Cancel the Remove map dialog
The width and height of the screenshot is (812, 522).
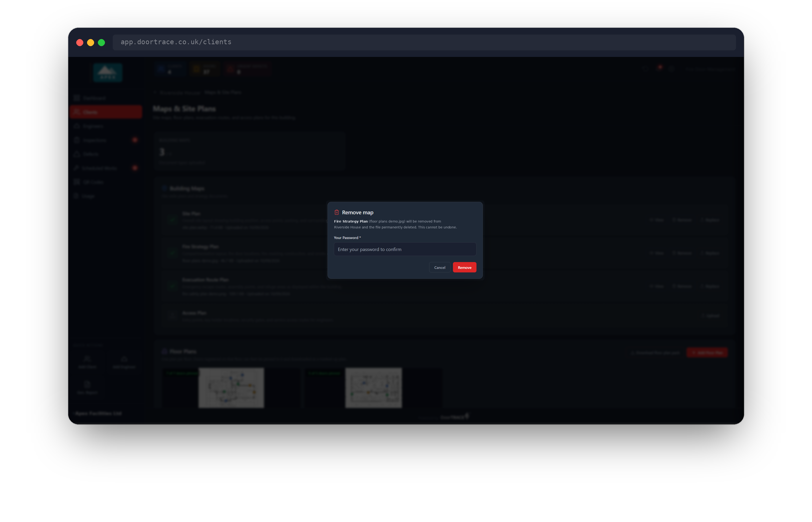pos(439,267)
